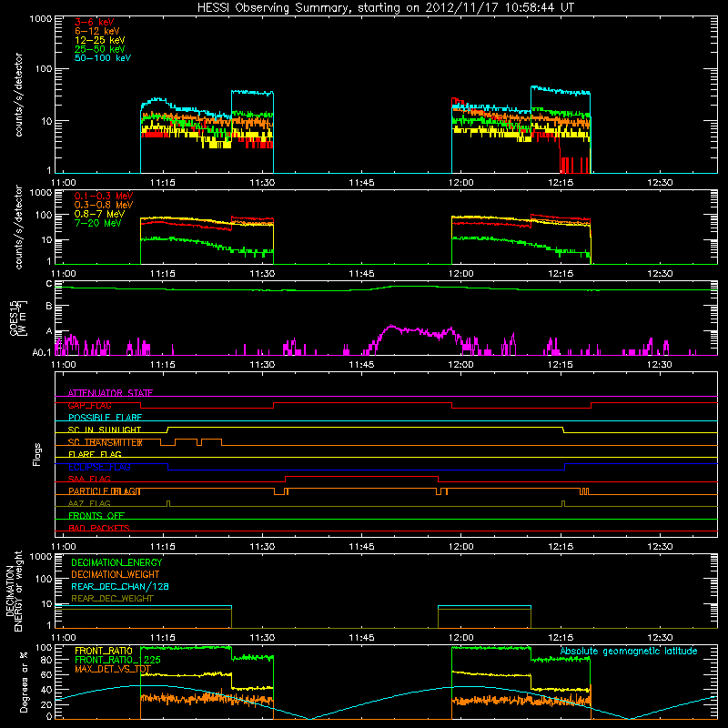Click the GOES15 axis label
Screen dimensions: 728x728
(18, 318)
